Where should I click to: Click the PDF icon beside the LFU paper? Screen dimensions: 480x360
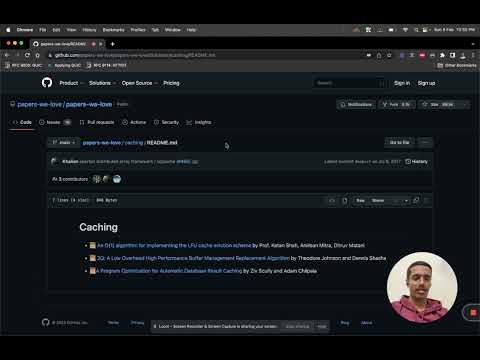pyautogui.click(x=93, y=245)
